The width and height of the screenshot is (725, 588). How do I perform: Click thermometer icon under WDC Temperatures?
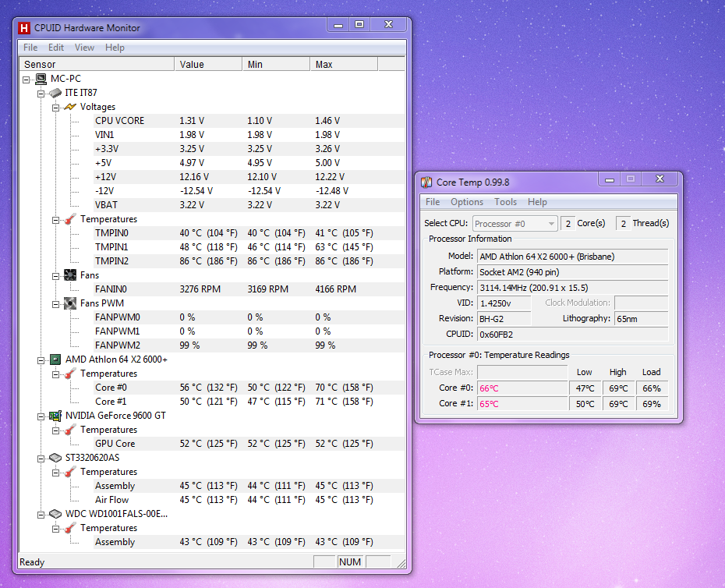click(x=70, y=528)
